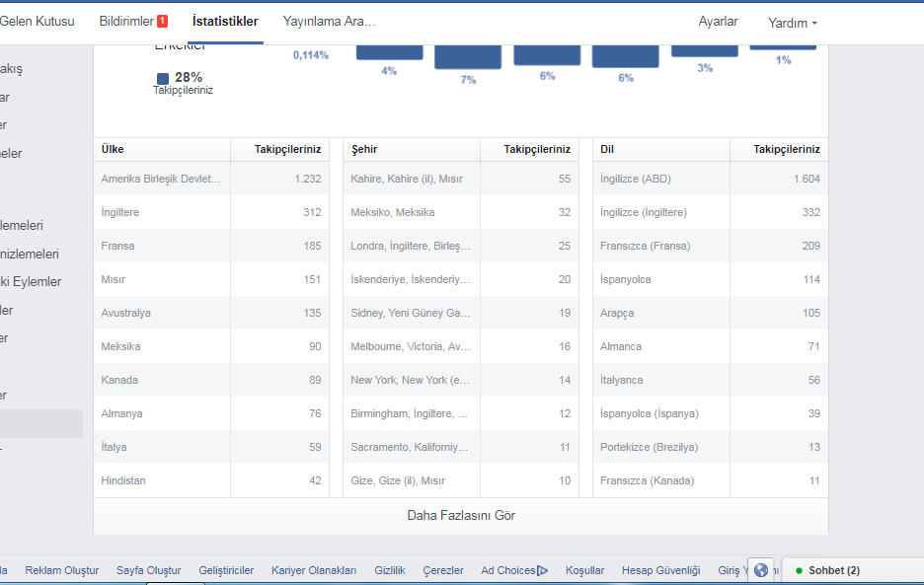Select the Almanca language row

click(710, 346)
